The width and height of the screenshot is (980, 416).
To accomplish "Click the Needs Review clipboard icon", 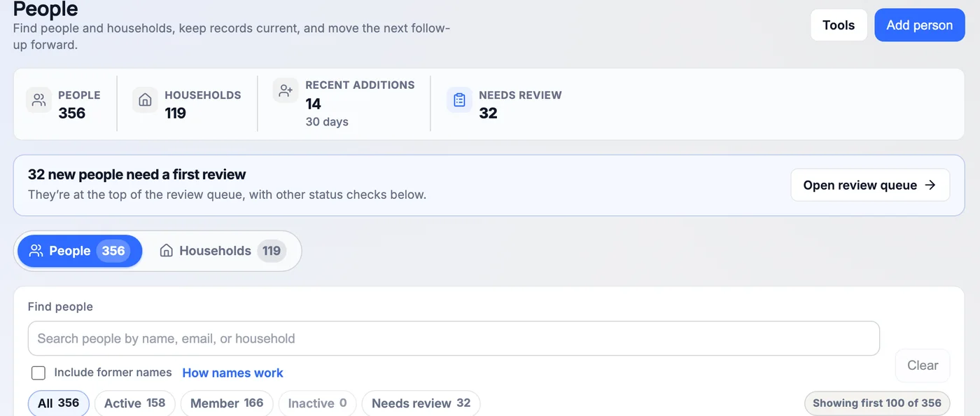I will pyautogui.click(x=459, y=99).
